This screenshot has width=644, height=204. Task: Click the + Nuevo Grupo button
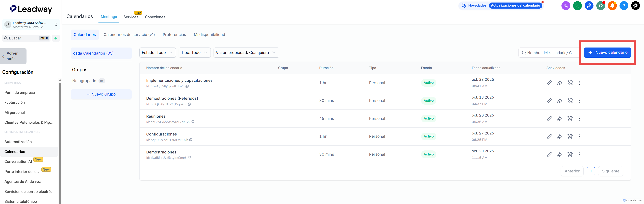point(101,94)
